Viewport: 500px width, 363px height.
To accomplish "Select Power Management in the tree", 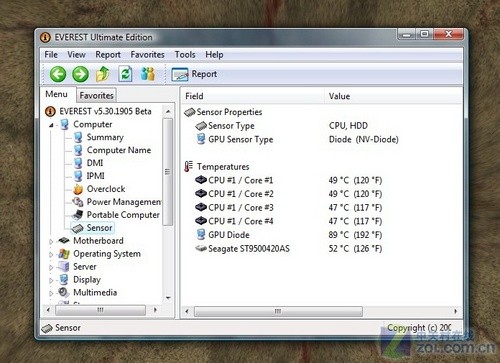I will tap(124, 202).
